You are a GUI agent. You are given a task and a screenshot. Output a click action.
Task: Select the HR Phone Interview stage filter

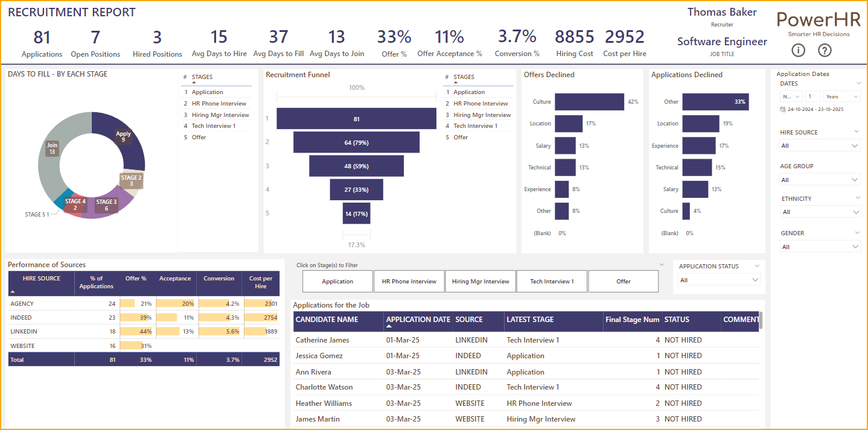[x=409, y=282]
